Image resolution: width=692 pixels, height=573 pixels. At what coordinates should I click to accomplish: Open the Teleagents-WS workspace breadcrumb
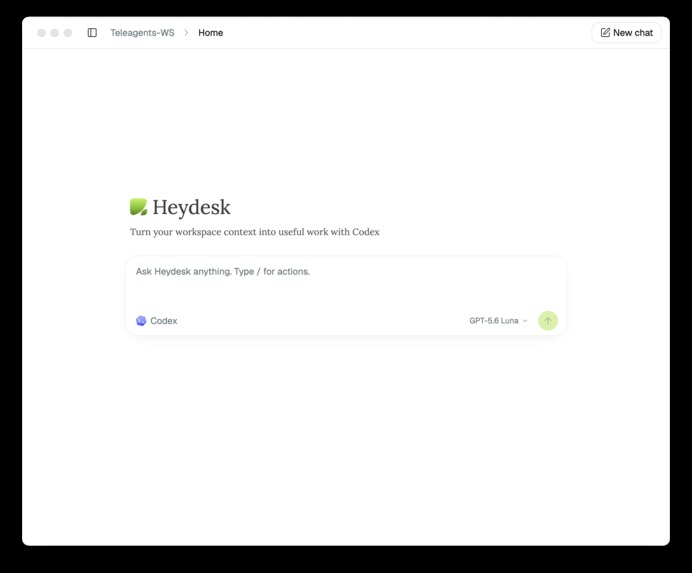coord(142,33)
